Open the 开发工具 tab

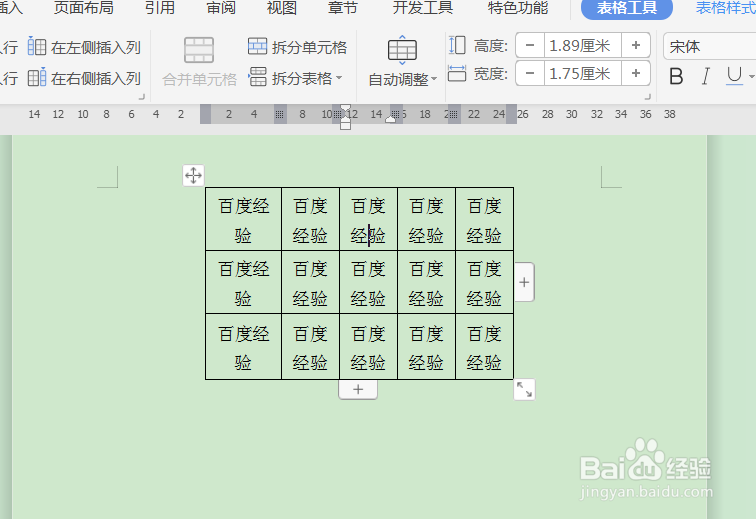(x=422, y=8)
